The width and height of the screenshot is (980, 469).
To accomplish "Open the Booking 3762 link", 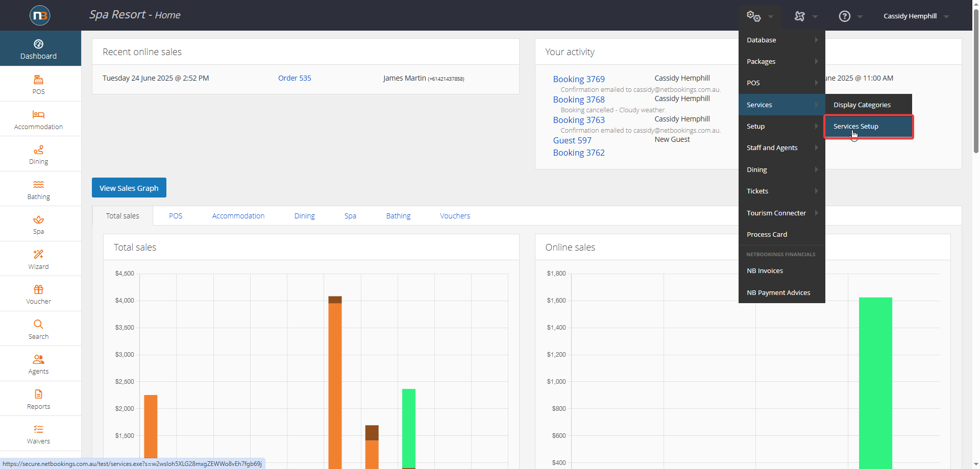I will pyautogui.click(x=579, y=153).
